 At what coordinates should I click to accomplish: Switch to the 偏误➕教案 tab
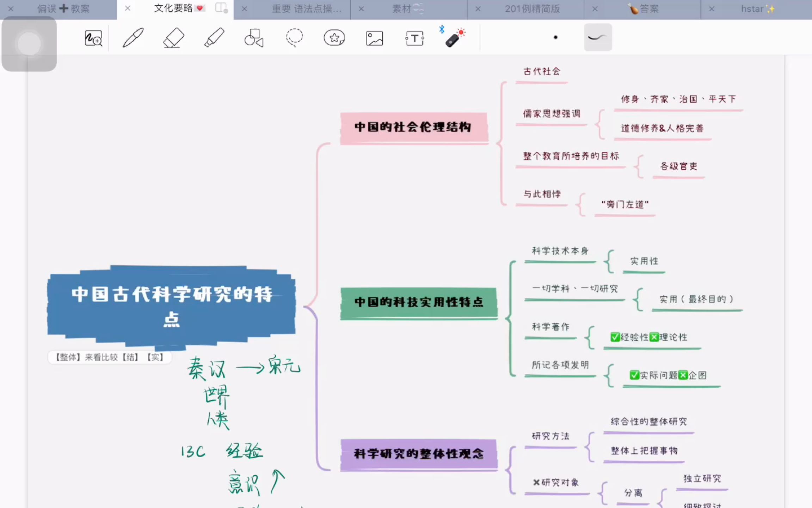(63, 9)
